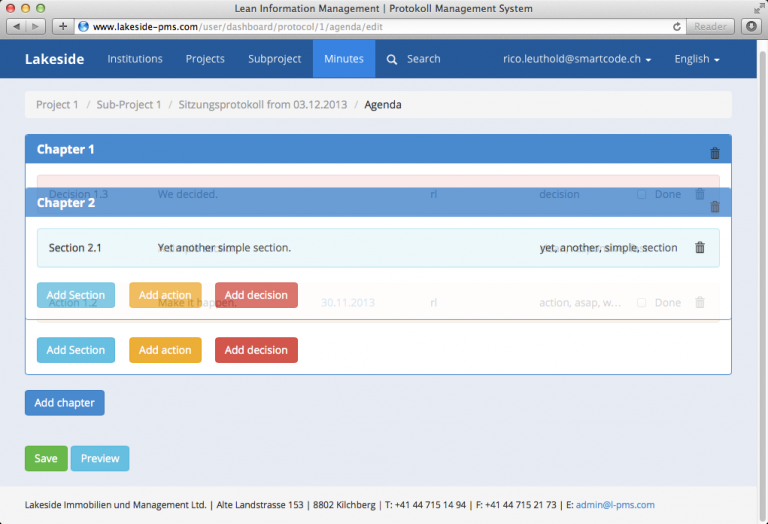Click 'yet, another, simple, section' tags
Image resolution: width=768 pixels, height=524 pixels.
pos(608,248)
